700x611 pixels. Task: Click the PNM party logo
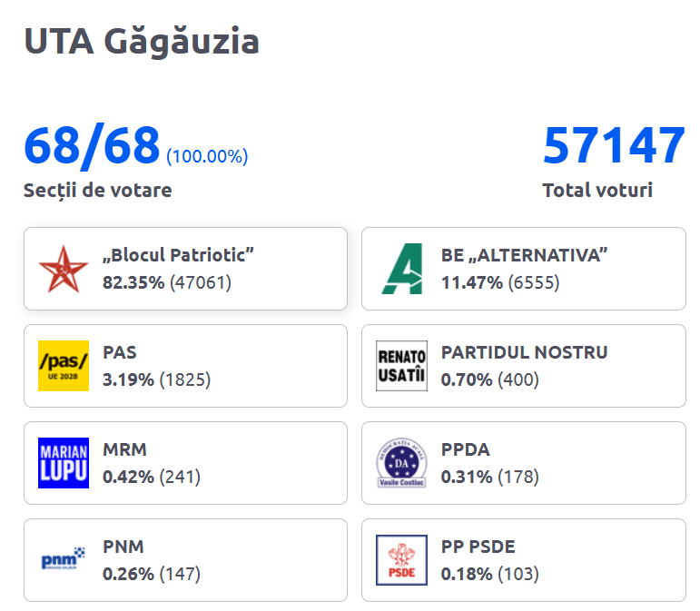point(64,560)
